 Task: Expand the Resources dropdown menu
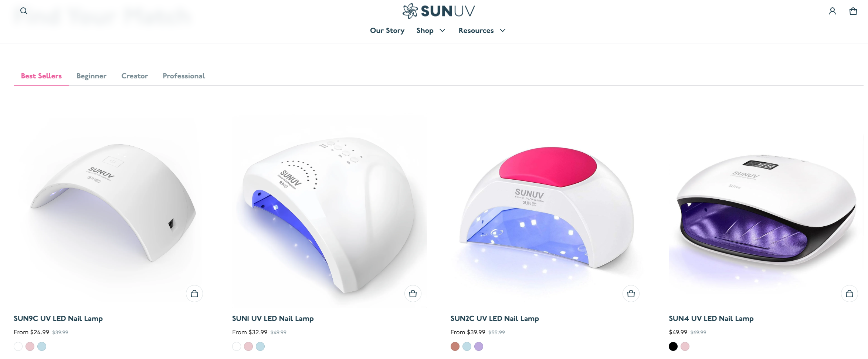(x=482, y=30)
